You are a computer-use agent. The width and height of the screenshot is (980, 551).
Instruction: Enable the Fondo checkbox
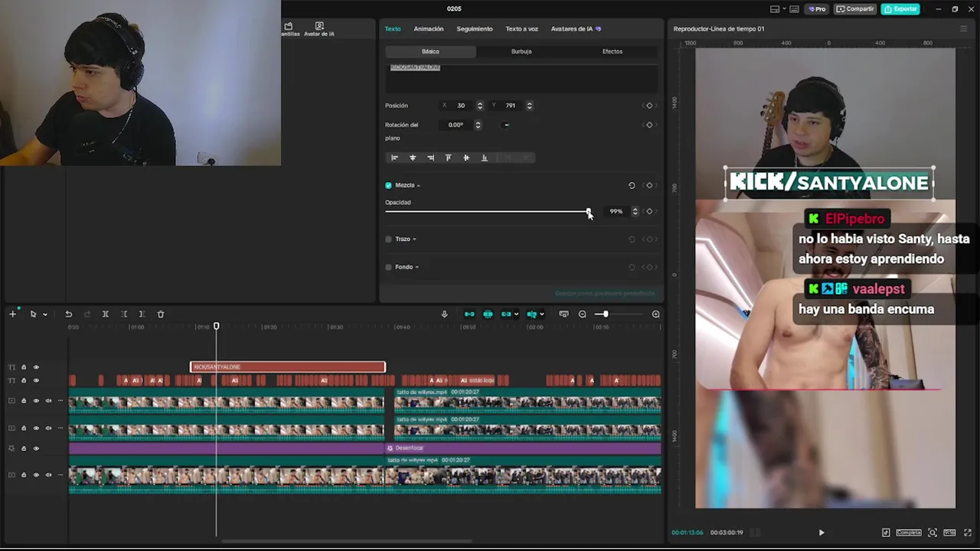pos(388,267)
